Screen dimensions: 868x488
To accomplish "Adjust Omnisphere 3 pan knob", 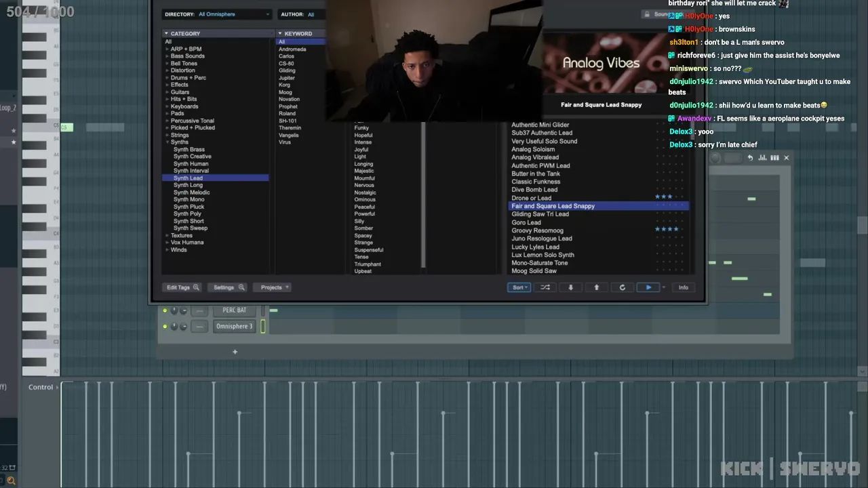I will pyautogui.click(x=174, y=327).
